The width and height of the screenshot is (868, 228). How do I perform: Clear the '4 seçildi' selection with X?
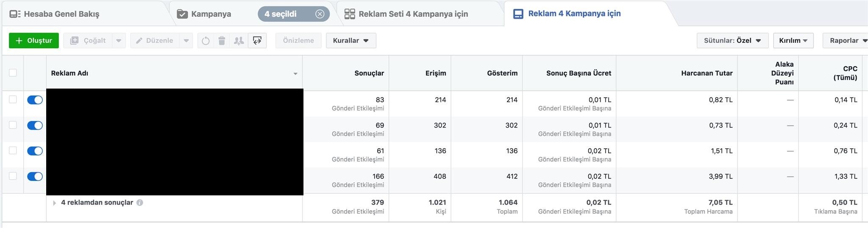pos(320,14)
